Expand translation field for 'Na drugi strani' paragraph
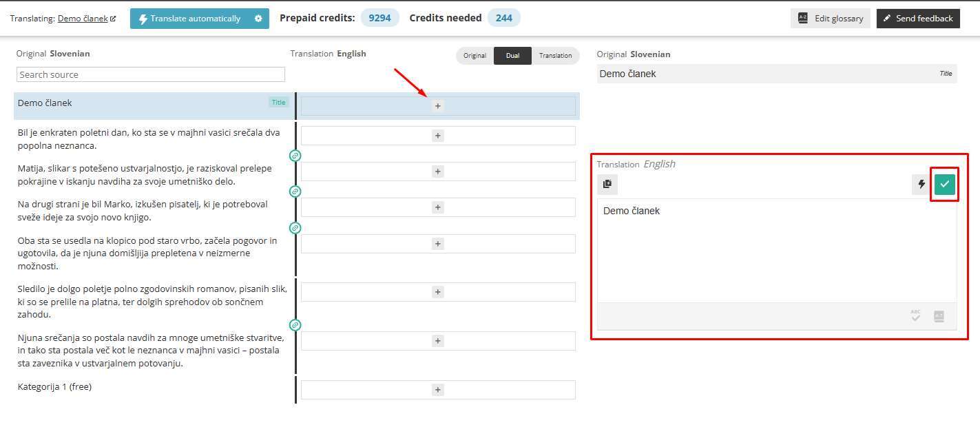 click(x=437, y=207)
